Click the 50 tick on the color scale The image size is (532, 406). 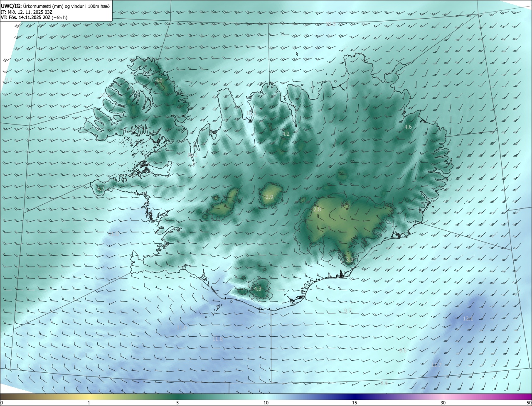click(x=529, y=403)
